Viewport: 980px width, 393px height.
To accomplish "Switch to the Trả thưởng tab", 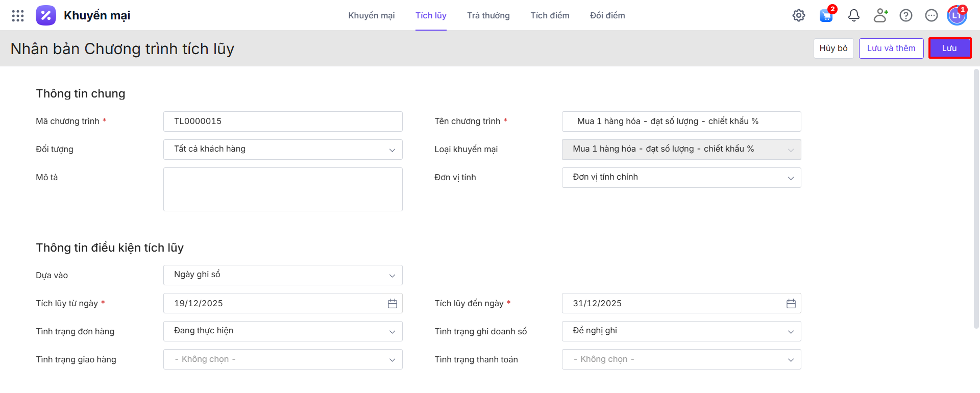I will [x=488, y=15].
